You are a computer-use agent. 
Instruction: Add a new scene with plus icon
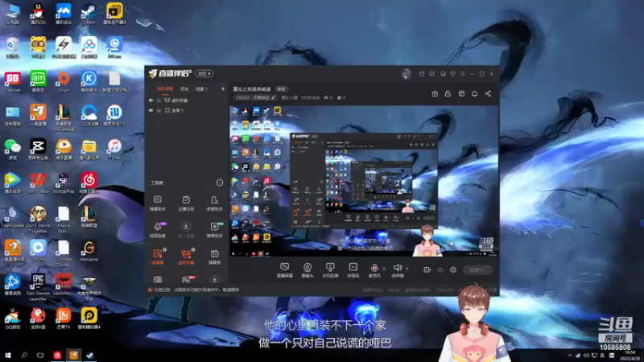(x=223, y=88)
